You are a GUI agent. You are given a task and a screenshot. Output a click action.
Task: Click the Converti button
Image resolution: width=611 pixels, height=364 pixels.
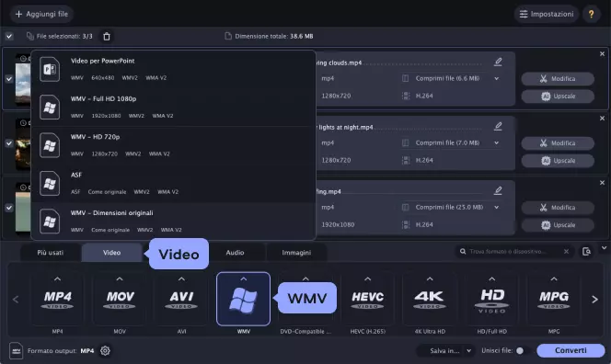pos(571,350)
